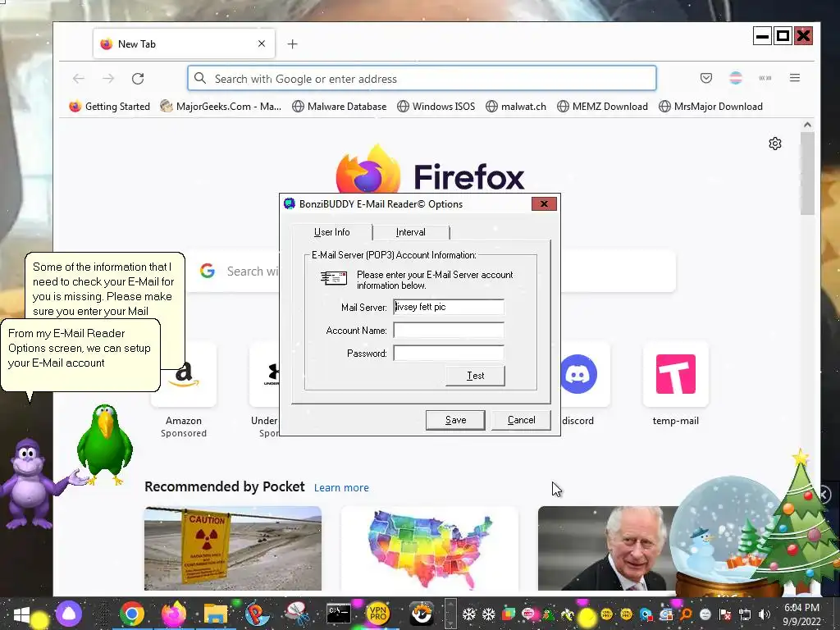Open the MEMZ Download bookmark

[603, 106]
